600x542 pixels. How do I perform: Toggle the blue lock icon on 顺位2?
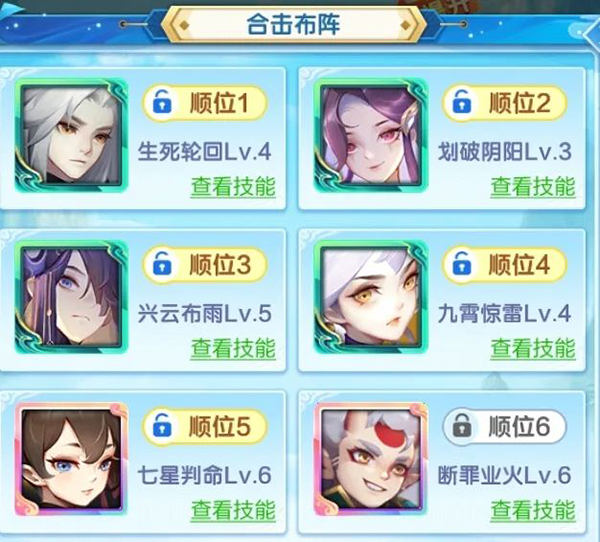(x=461, y=101)
